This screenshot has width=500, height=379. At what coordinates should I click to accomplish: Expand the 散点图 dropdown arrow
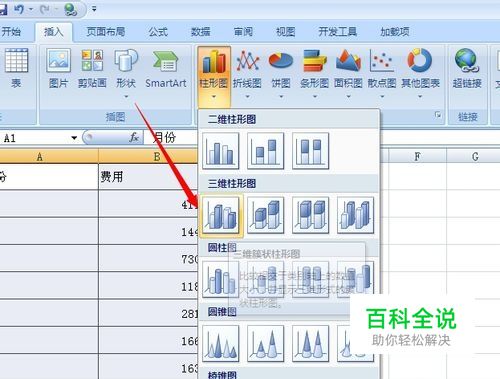(382, 97)
